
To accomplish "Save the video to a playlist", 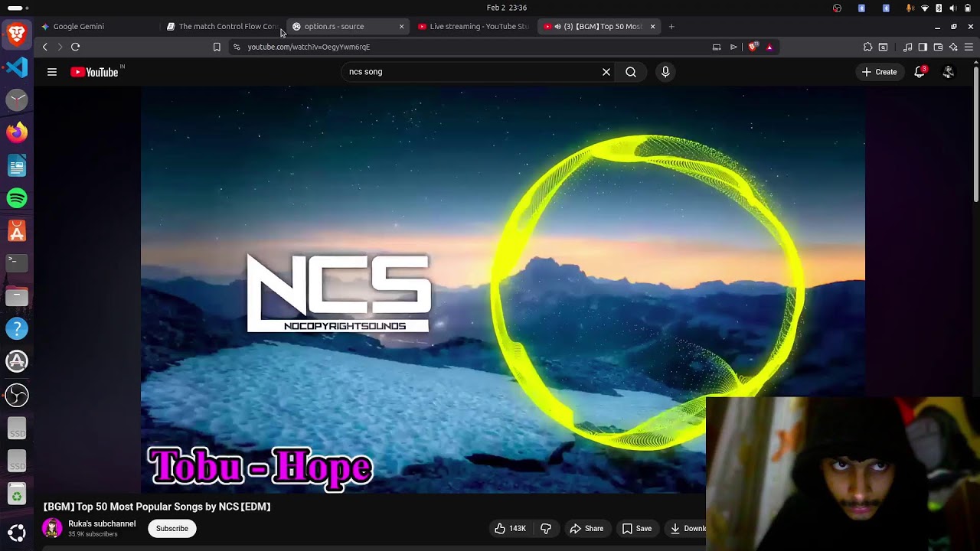I will point(637,529).
